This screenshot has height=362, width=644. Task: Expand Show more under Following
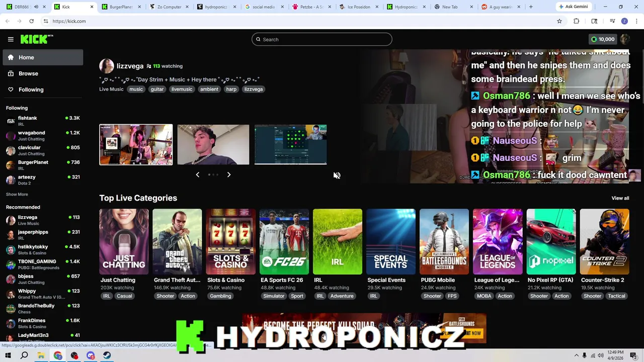17,194
